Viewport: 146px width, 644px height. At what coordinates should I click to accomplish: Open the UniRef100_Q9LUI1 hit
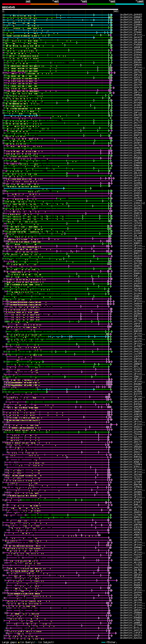point(131,361)
